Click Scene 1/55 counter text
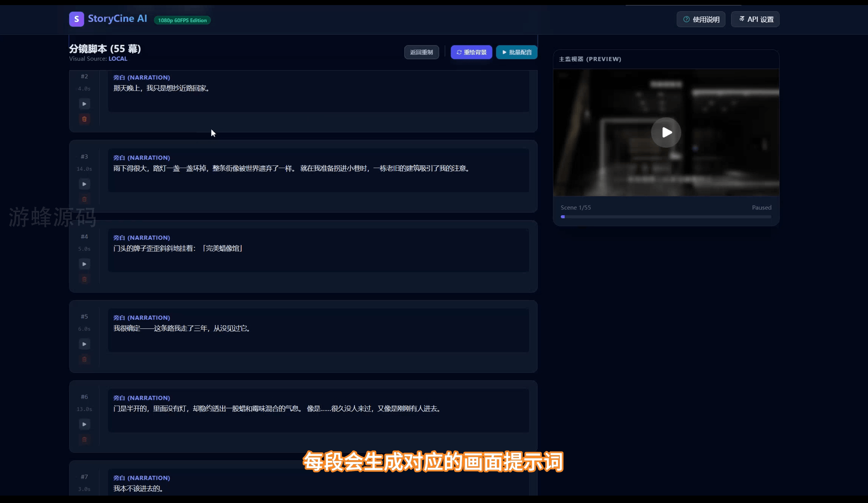The width and height of the screenshot is (868, 503). 576,207
